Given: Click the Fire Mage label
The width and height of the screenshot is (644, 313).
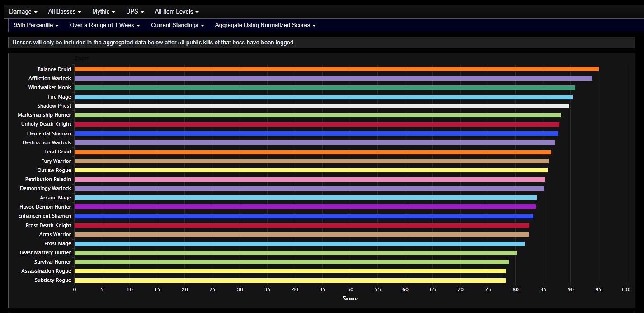Looking at the screenshot, I should [x=59, y=96].
